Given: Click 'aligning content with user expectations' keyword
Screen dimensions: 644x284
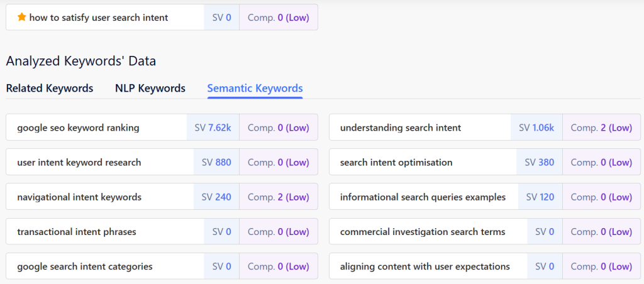Looking at the screenshot, I should click(x=425, y=266).
